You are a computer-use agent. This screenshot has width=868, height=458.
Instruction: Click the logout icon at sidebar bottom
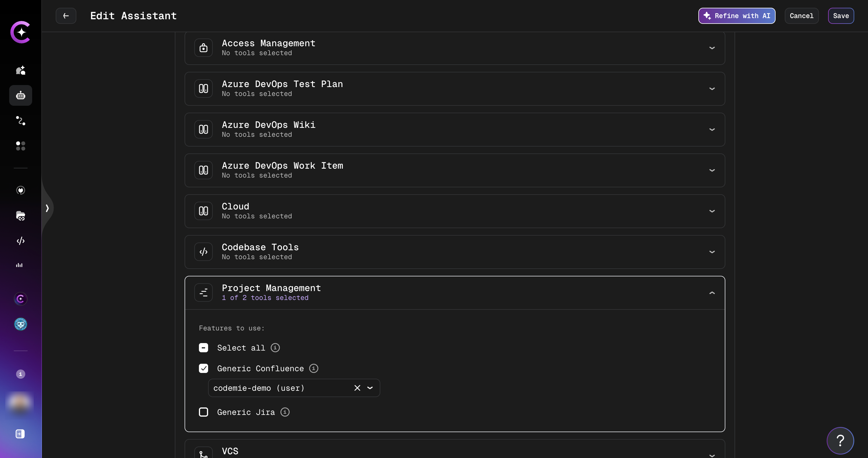[x=20, y=434]
